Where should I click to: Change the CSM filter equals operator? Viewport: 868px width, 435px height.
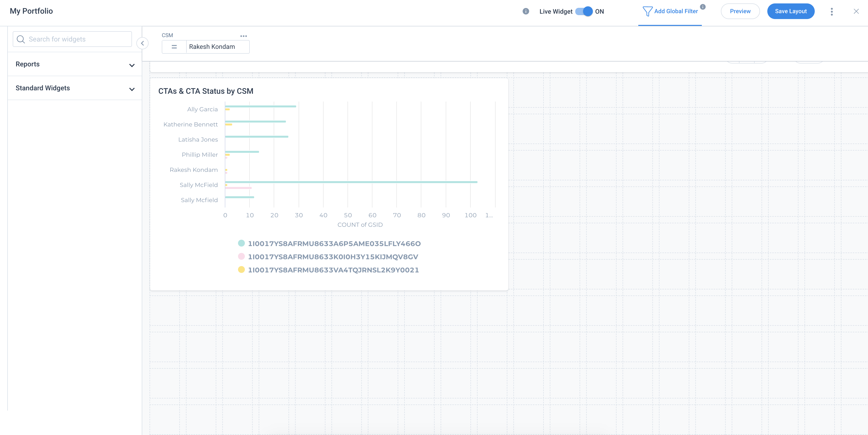(174, 47)
